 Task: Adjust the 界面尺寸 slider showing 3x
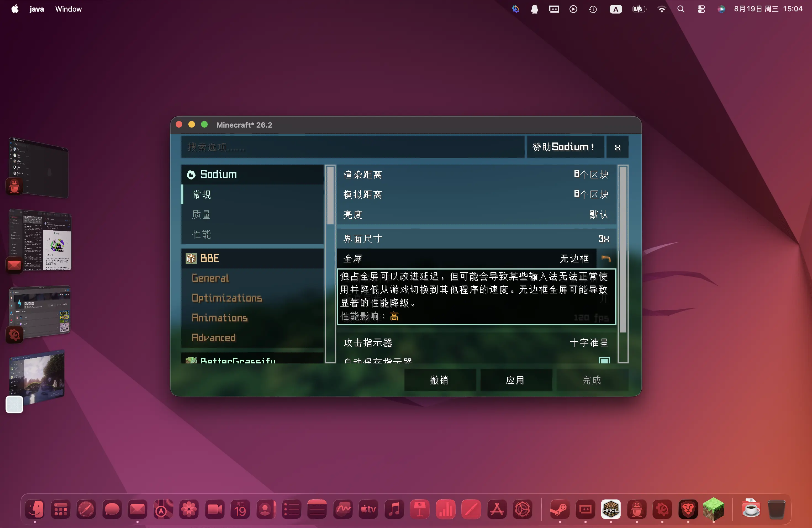point(476,238)
